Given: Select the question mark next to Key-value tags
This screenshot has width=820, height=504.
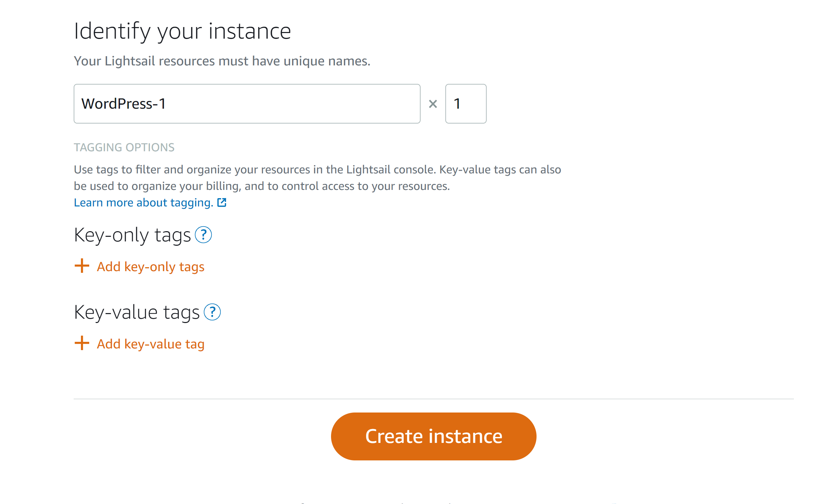Looking at the screenshot, I should 212,312.
